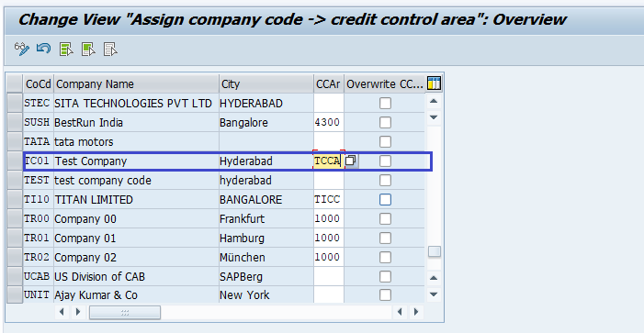
Task: Select row TR01 using row selector
Action: point(15,239)
